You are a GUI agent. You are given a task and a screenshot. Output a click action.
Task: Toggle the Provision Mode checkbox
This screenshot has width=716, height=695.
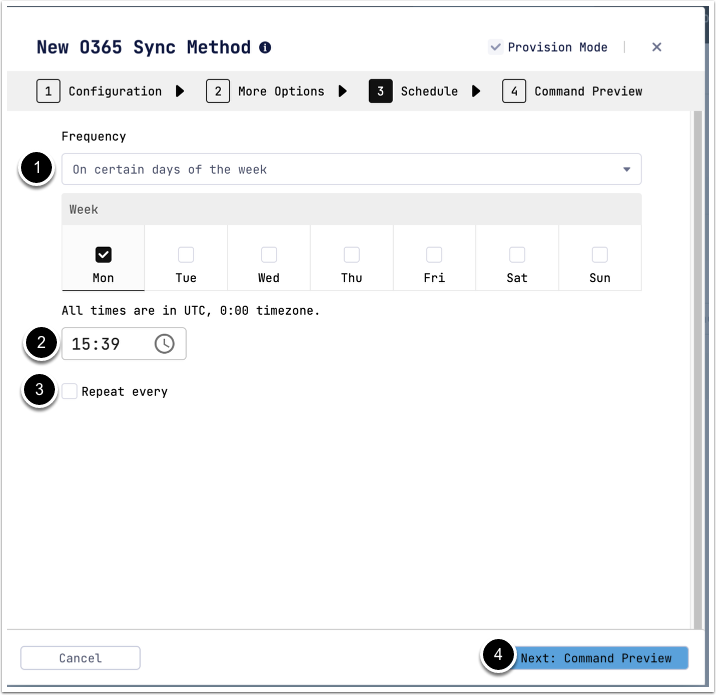click(x=495, y=47)
